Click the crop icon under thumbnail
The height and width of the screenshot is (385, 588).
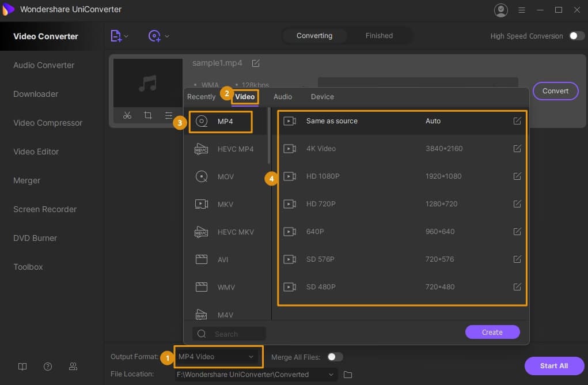pos(148,116)
